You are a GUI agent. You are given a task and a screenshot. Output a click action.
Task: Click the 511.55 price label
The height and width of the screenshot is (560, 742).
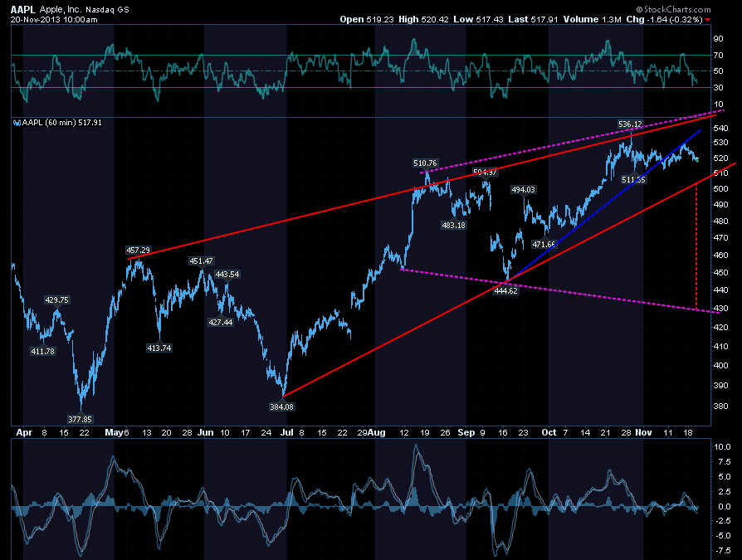pyautogui.click(x=633, y=180)
